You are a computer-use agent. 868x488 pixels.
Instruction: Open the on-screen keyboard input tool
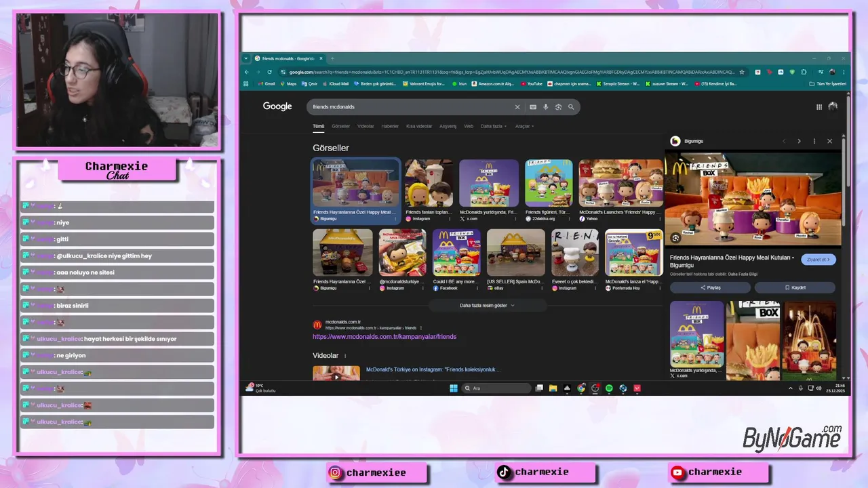coord(533,107)
